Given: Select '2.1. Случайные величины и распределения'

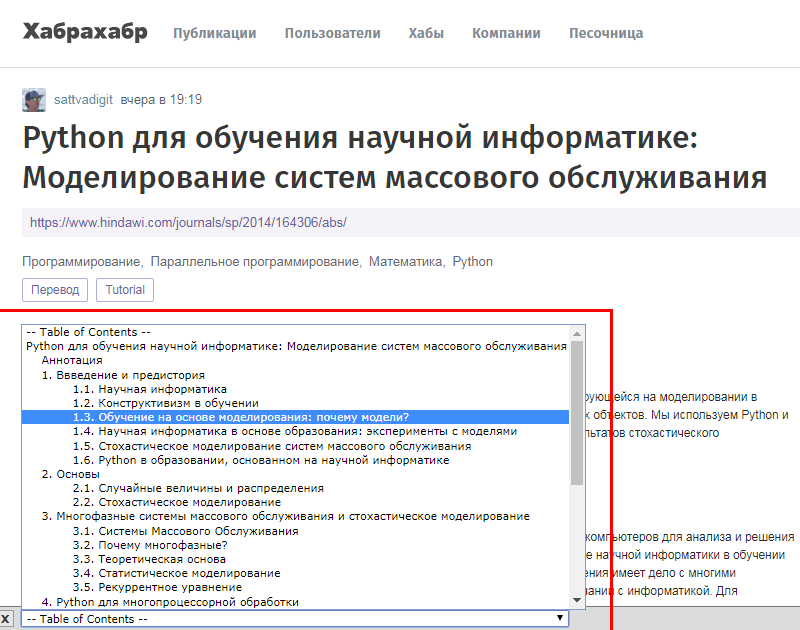Looking at the screenshot, I should point(295,488).
